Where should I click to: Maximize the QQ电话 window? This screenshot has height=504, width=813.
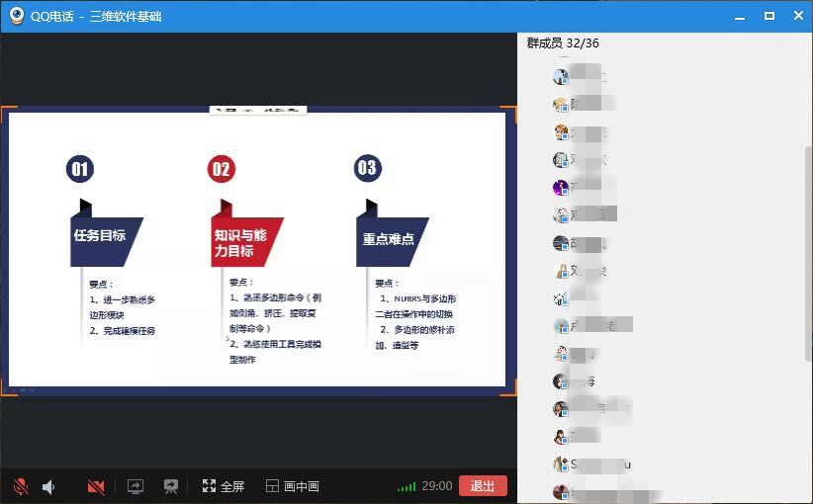[x=769, y=16]
